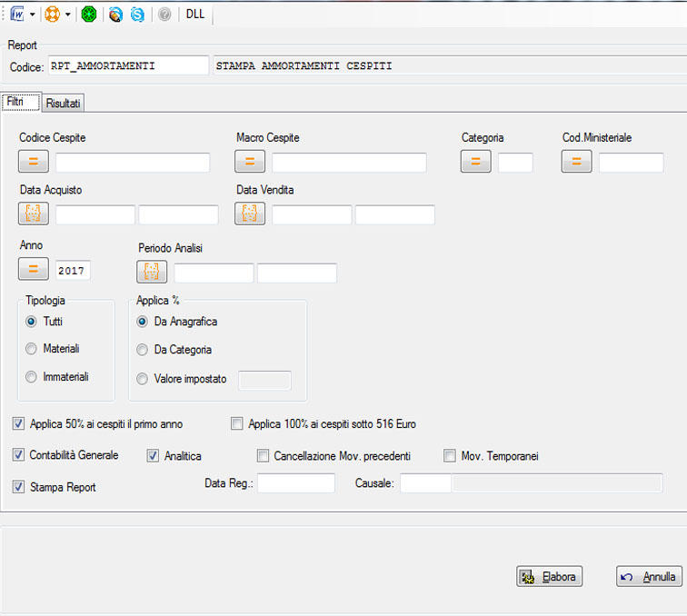The height and width of the screenshot is (616, 687).
Task: Click the orange lifebuoy help icon
Action: 52,15
